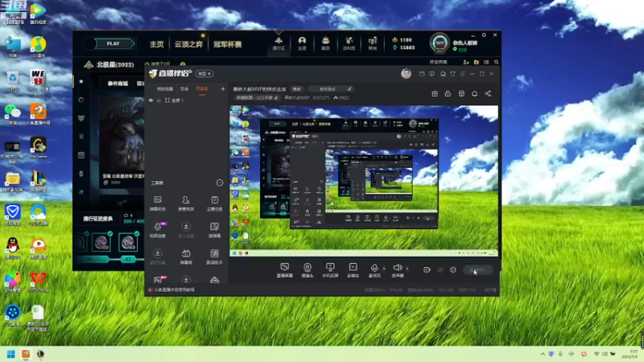Open stream settings gear in bottom bar

pos(453,269)
